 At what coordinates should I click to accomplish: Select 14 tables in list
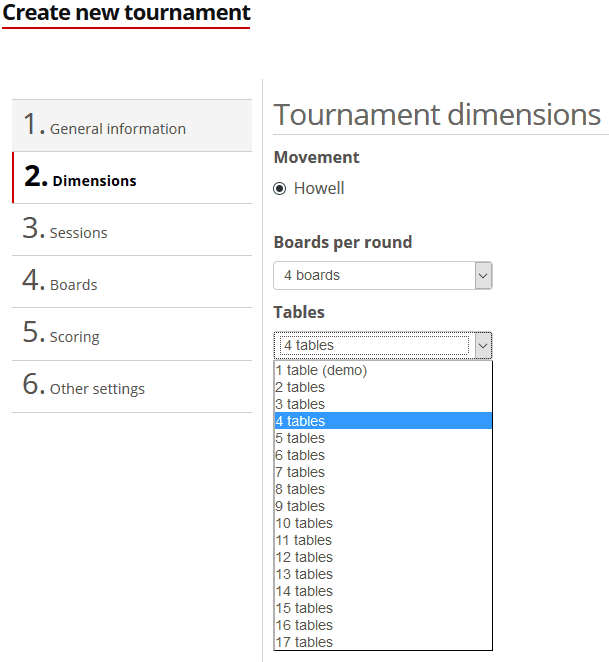[x=305, y=591]
